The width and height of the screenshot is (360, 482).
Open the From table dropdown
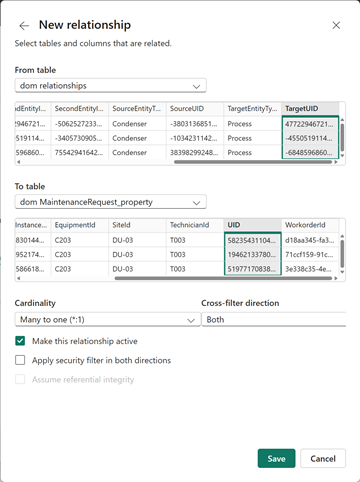[111, 86]
